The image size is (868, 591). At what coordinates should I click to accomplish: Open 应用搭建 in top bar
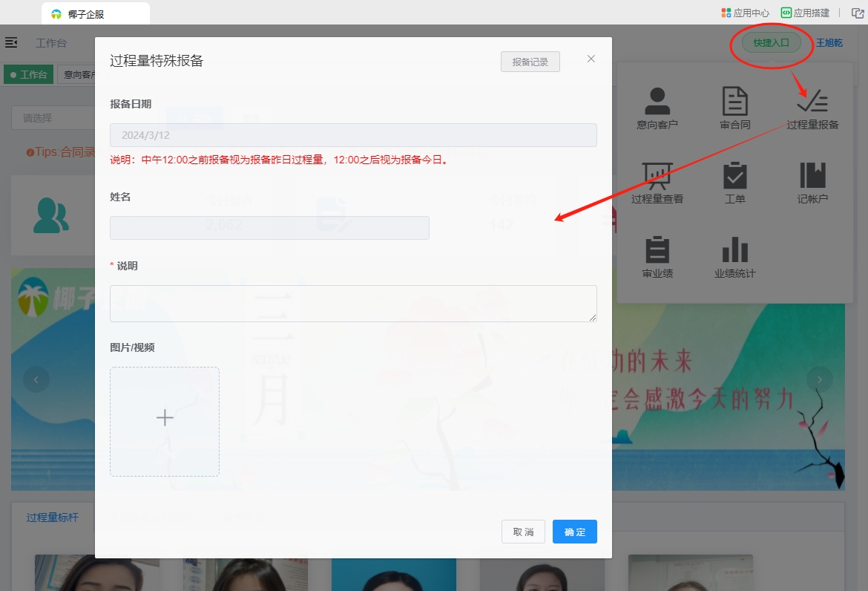click(806, 13)
